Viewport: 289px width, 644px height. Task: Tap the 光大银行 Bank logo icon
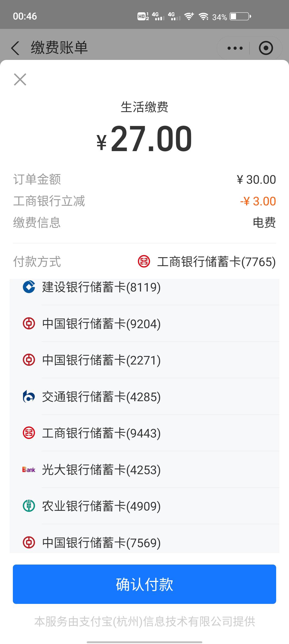29,470
